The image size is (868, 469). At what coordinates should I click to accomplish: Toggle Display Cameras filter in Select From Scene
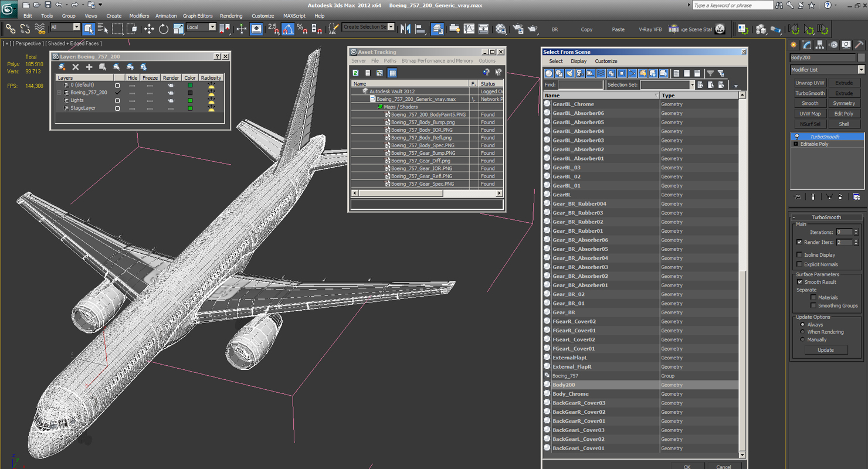point(580,73)
